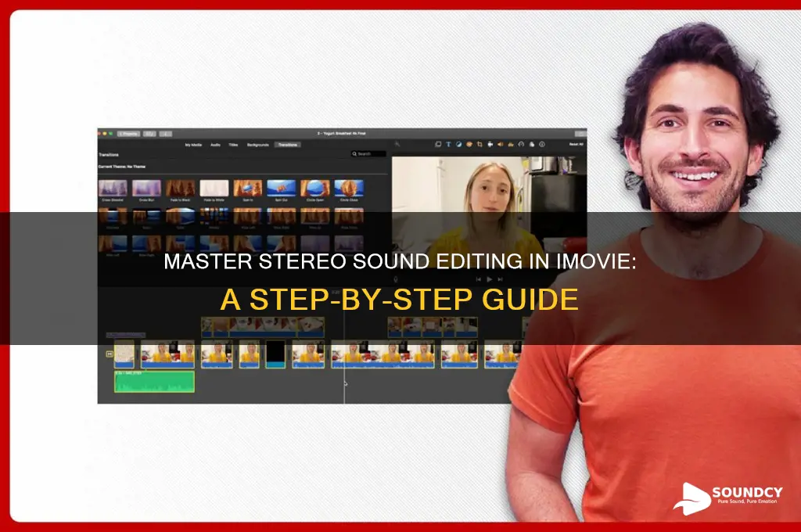The height and width of the screenshot is (532, 801).
Task: Switch to the Backgrounds tab
Action: click(x=258, y=146)
